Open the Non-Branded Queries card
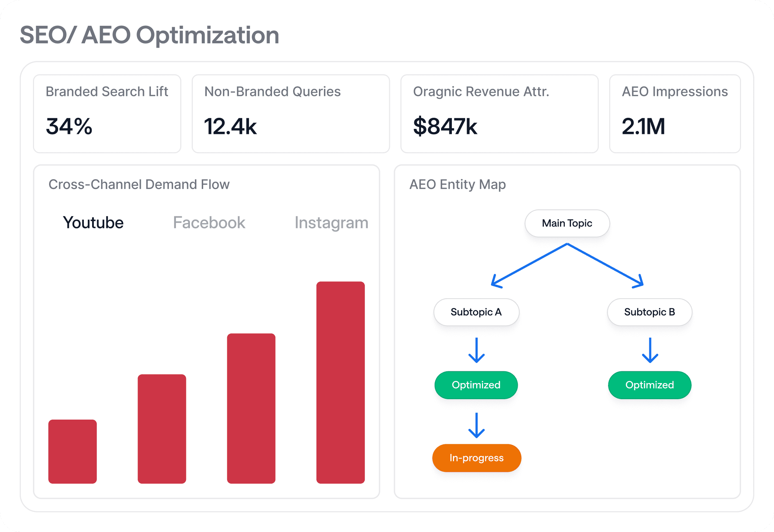 290,113
